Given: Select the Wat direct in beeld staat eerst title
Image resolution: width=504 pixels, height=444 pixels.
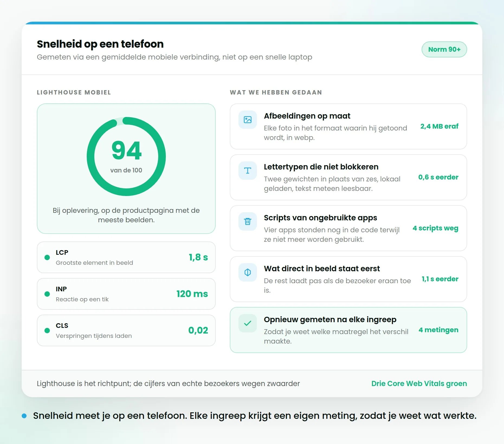Looking at the screenshot, I should (x=322, y=269).
